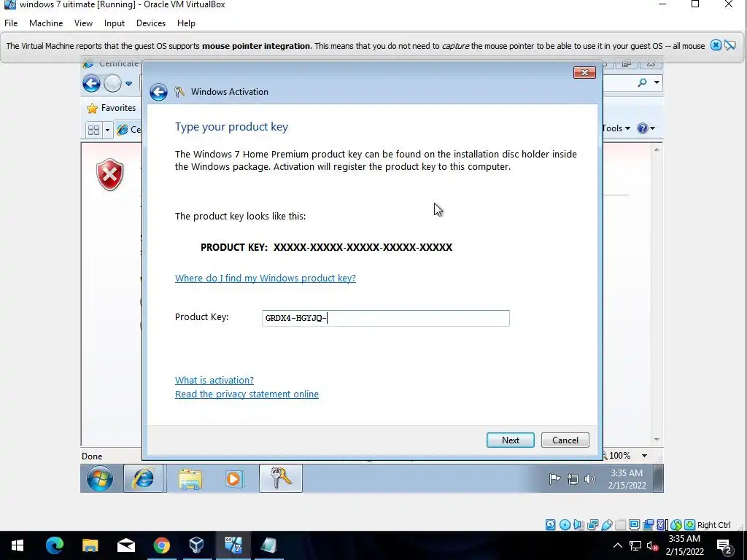Launch Windows Media Player from Windows 7 taskbar
The width and height of the screenshot is (747, 560).
click(x=234, y=478)
